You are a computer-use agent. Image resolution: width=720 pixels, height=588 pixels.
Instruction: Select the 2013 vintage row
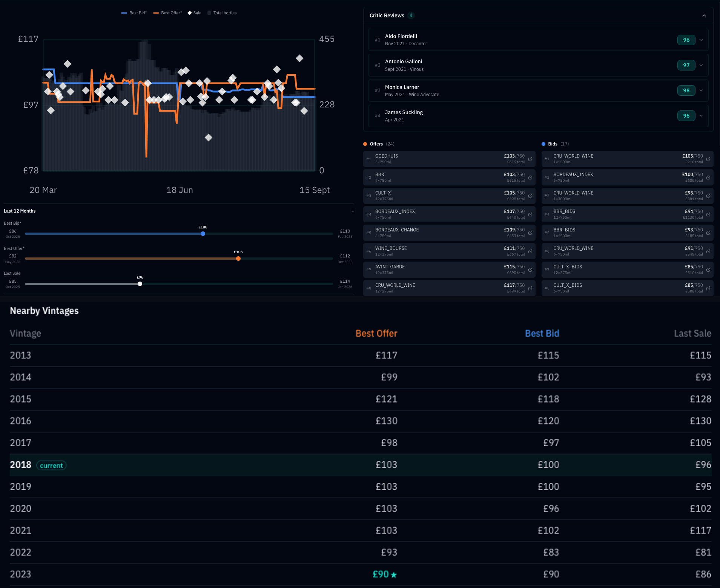361,355
